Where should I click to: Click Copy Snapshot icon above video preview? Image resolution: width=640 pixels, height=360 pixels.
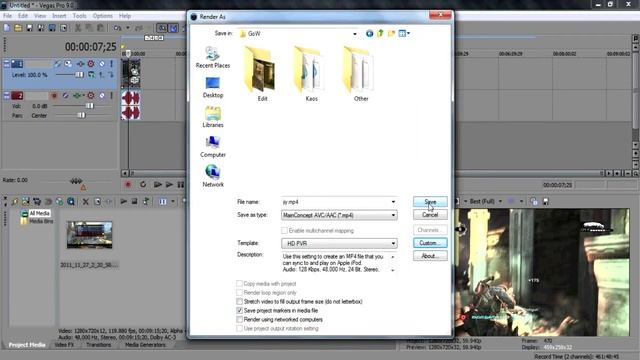point(534,201)
